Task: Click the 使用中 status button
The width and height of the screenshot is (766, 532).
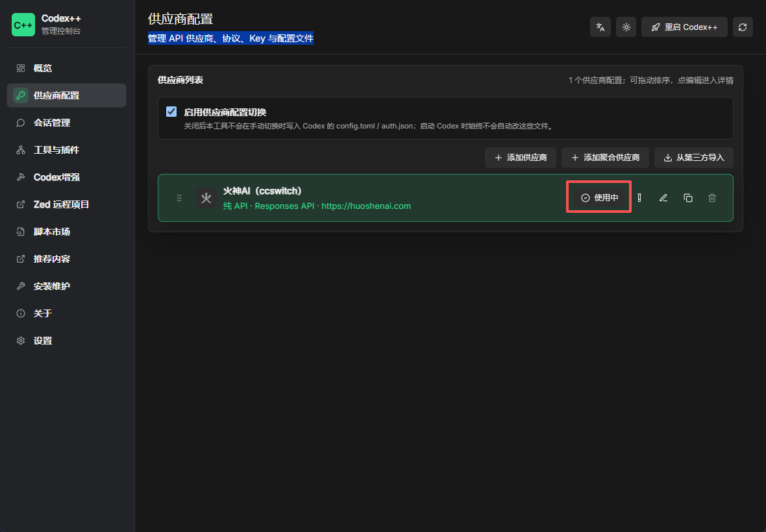Action: point(599,198)
